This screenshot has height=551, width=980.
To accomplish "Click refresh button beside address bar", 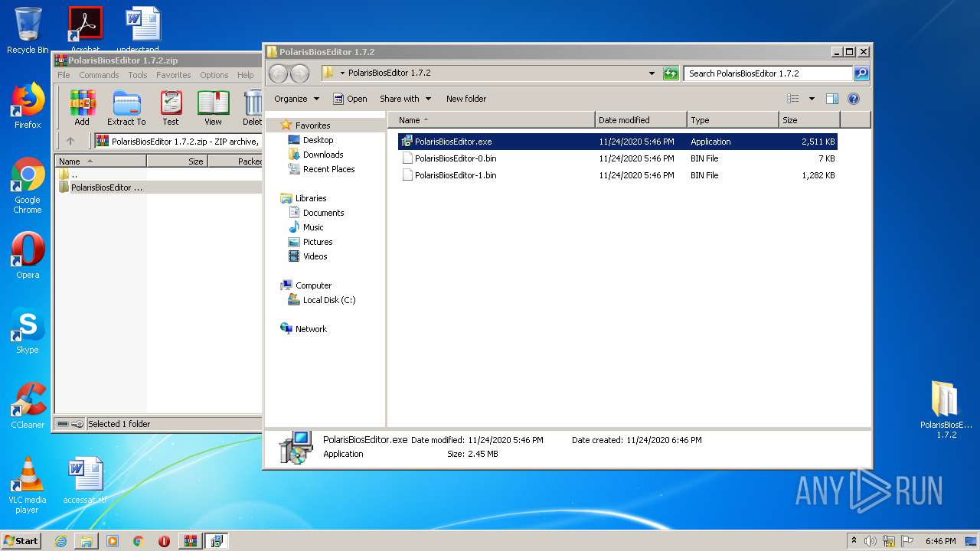I will pos(671,73).
